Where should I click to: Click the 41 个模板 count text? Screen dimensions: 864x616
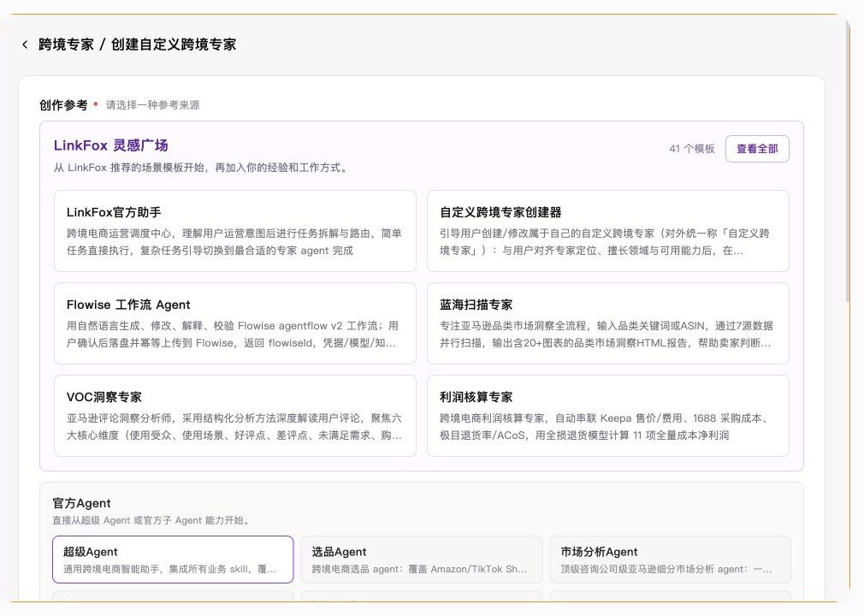(691, 149)
